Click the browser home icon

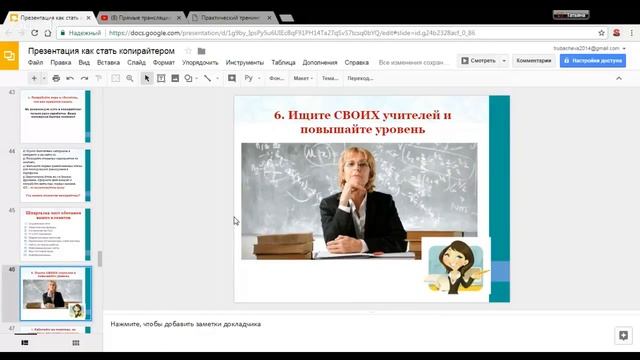48,33
